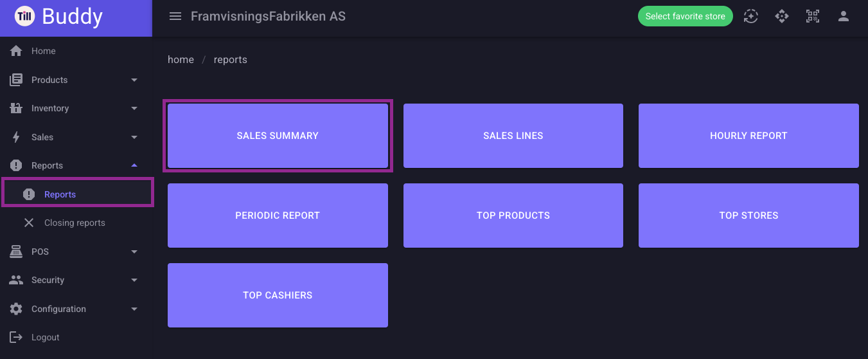Click the refresh sync icon in header
868x359 pixels.
(750, 17)
